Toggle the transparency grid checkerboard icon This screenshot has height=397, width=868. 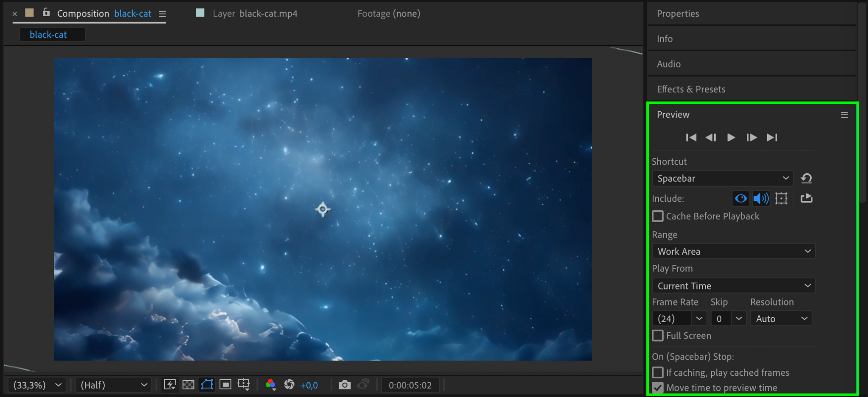(x=188, y=385)
